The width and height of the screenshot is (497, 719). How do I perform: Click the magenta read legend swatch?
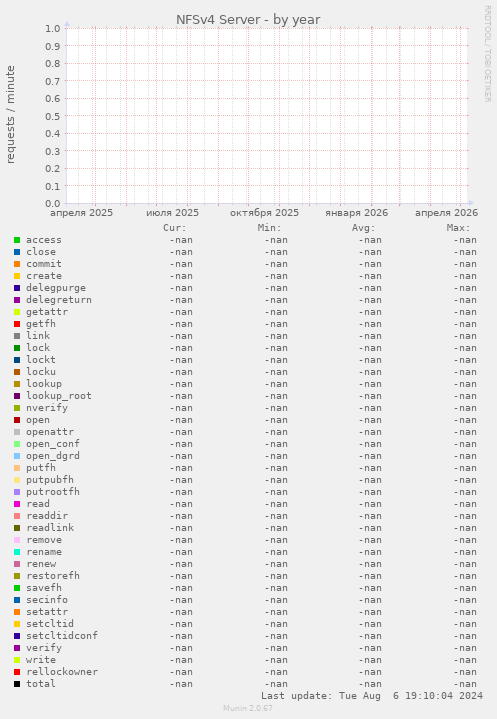[x=17, y=504]
